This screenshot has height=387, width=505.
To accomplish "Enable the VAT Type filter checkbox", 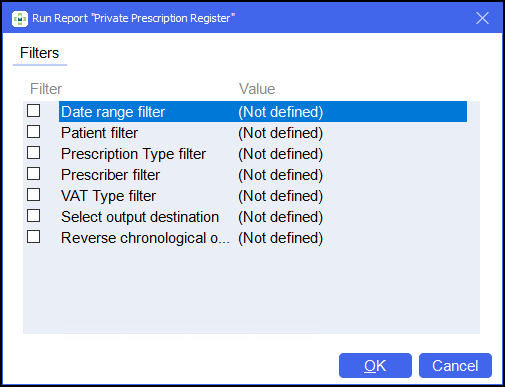I will tap(34, 195).
